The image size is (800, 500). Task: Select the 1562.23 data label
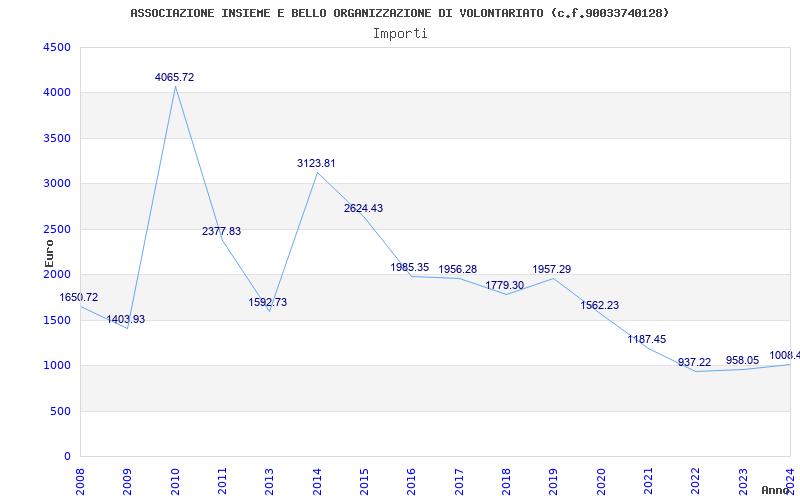(599, 306)
